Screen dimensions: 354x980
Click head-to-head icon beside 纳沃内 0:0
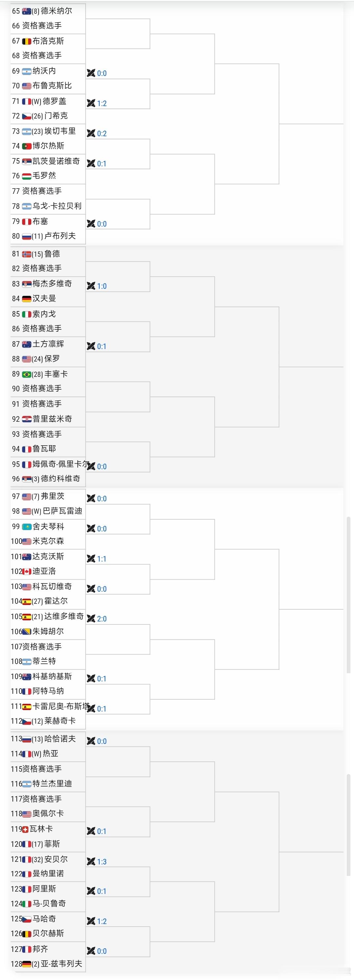click(91, 73)
